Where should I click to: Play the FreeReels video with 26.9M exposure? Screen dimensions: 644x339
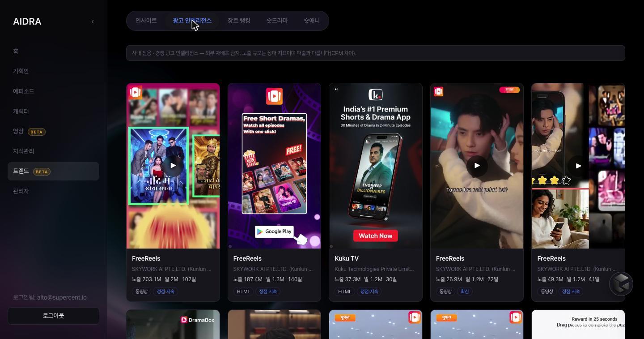[x=477, y=166]
